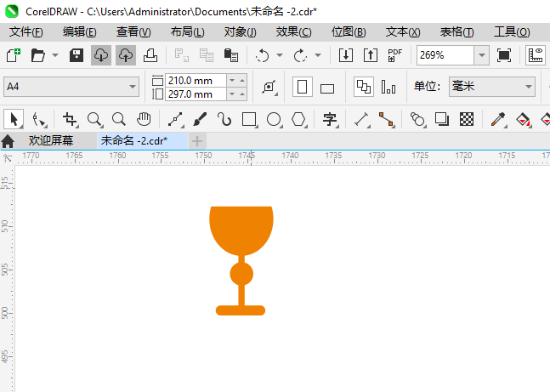Select the Drop Shadow tool
Viewport: 550px width, 392px height.
pos(442,119)
